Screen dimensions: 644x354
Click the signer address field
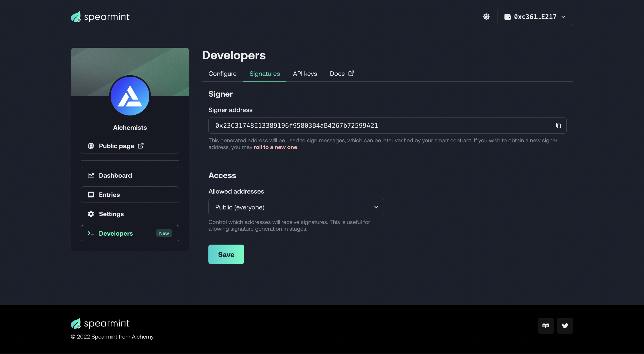tap(387, 126)
